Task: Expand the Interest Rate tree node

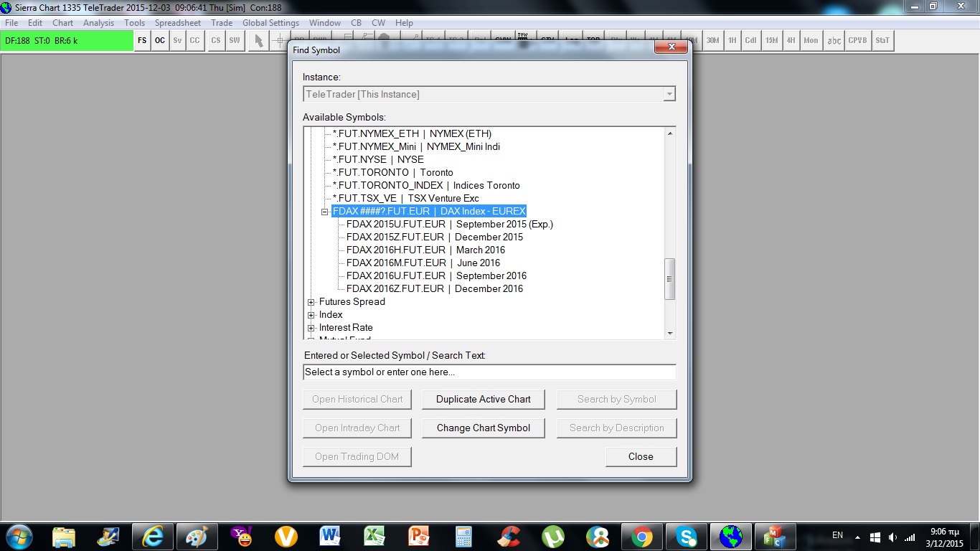Action: coord(311,328)
